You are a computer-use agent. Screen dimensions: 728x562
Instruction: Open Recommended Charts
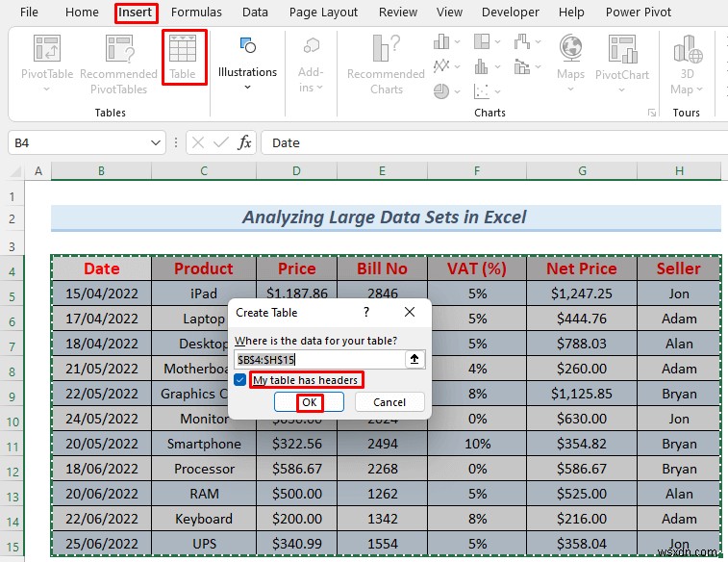point(386,64)
